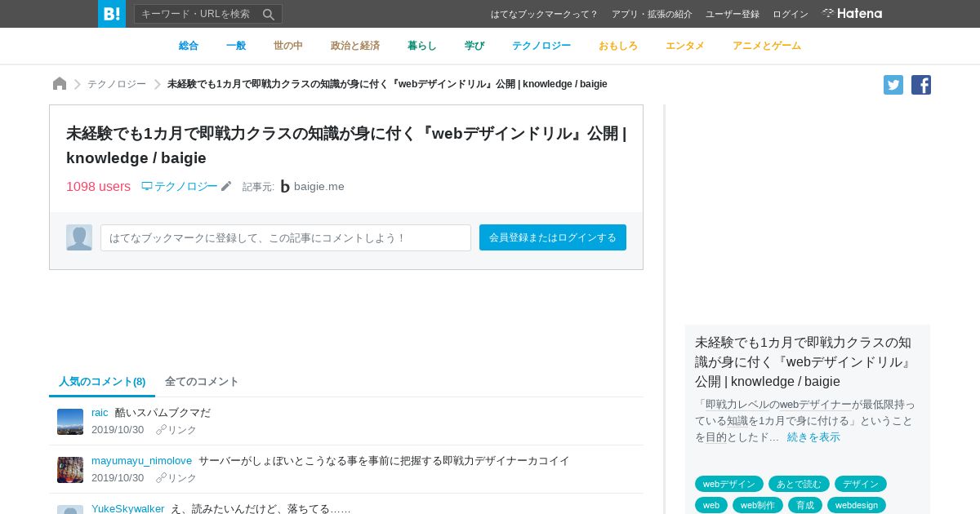Select the おもしろ category menu
The height and width of the screenshot is (514, 980).
click(x=618, y=46)
